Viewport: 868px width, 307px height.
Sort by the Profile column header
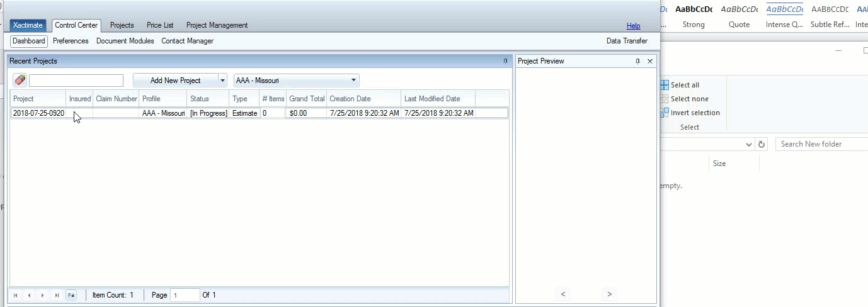click(163, 99)
